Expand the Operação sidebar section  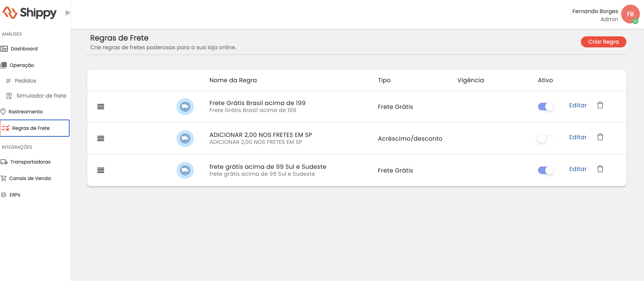(x=22, y=65)
